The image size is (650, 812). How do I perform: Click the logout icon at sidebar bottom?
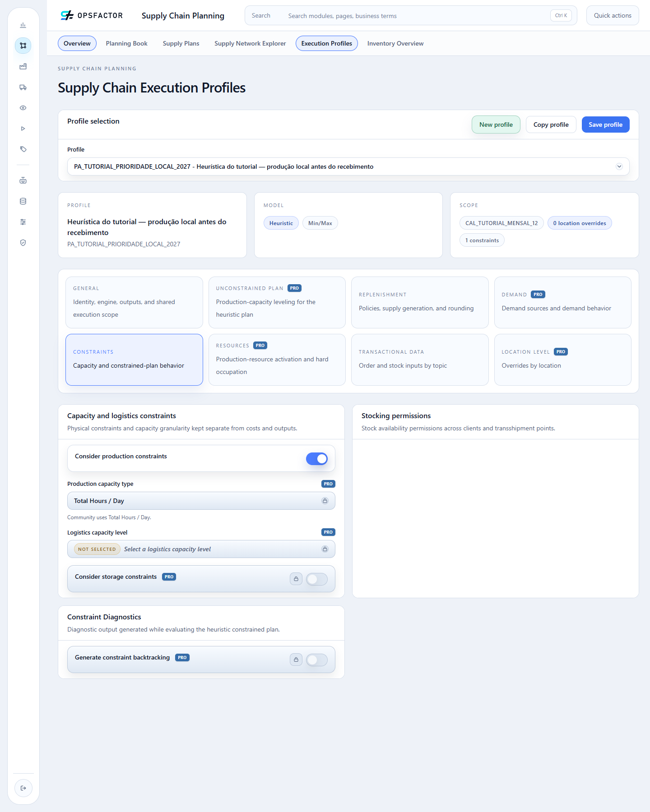[23, 788]
